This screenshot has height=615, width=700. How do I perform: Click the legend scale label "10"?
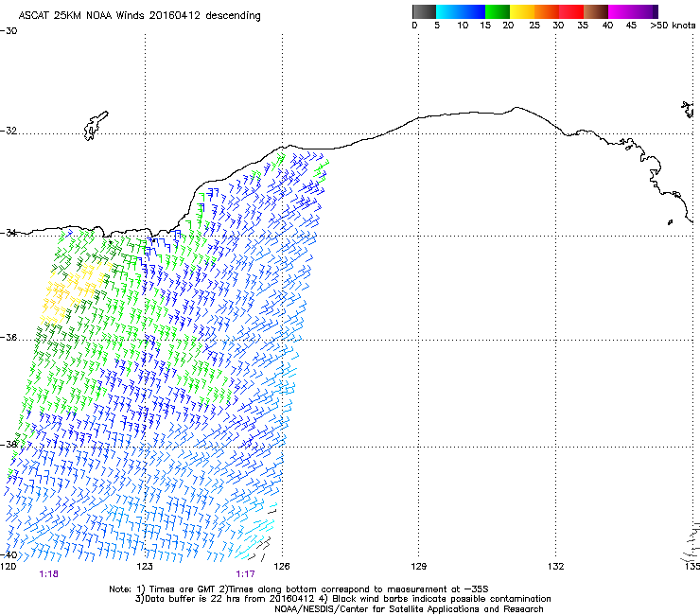(x=463, y=26)
